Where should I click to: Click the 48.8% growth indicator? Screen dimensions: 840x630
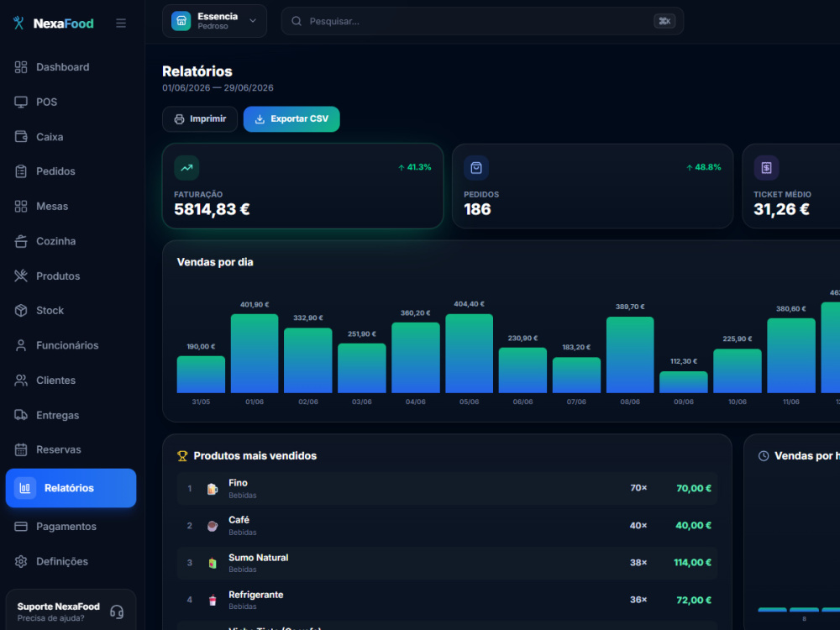(x=704, y=167)
